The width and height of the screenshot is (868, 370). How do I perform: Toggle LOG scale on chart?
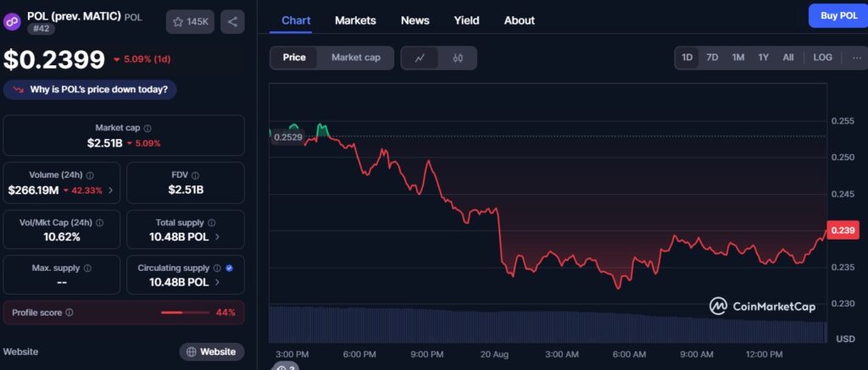click(822, 58)
